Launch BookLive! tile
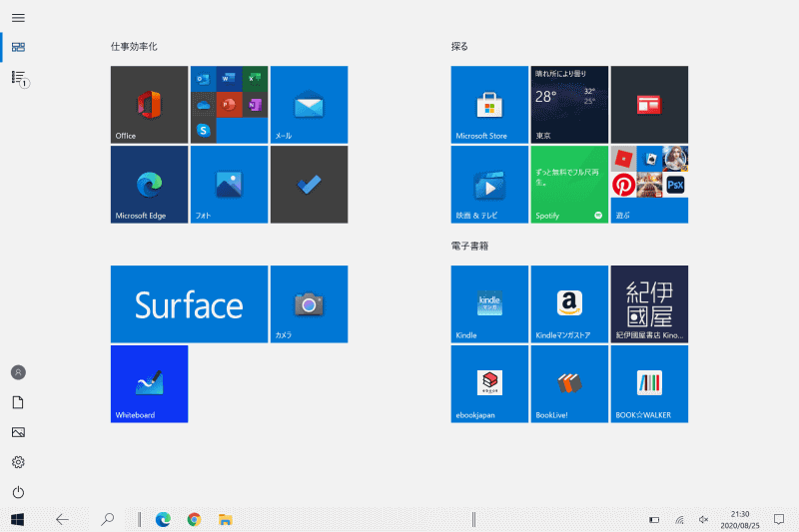Screen dimensions: 799x532 point(569,384)
